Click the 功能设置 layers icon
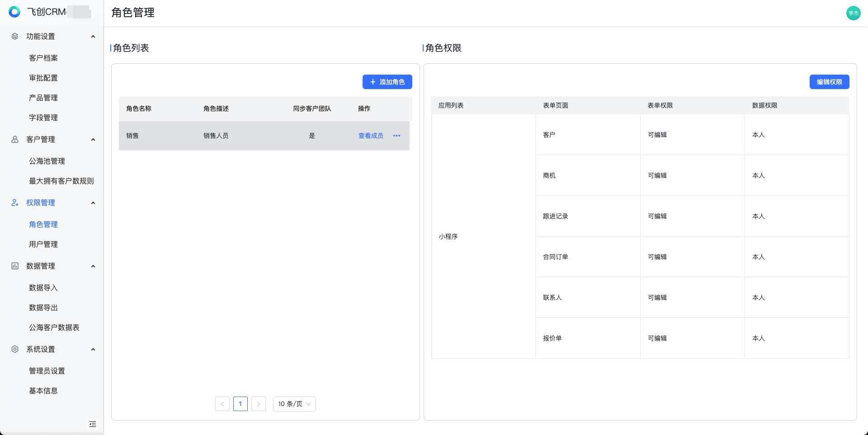 [15, 36]
